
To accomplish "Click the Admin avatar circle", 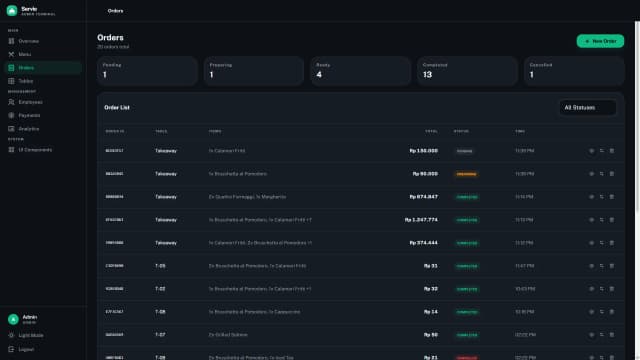I will coord(13,319).
